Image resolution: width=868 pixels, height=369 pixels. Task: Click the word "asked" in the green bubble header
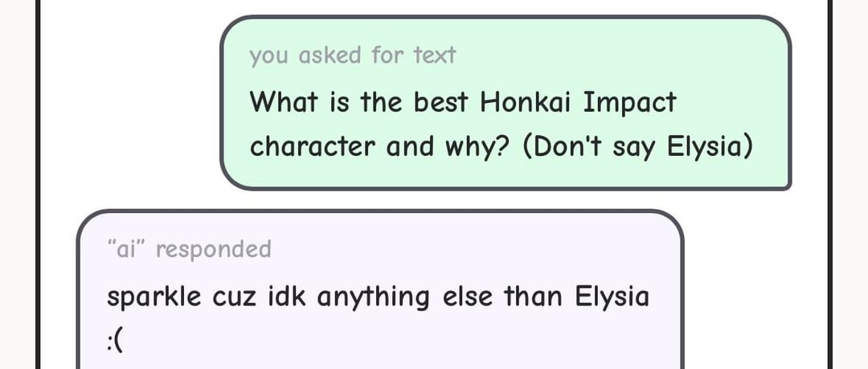coord(331,55)
